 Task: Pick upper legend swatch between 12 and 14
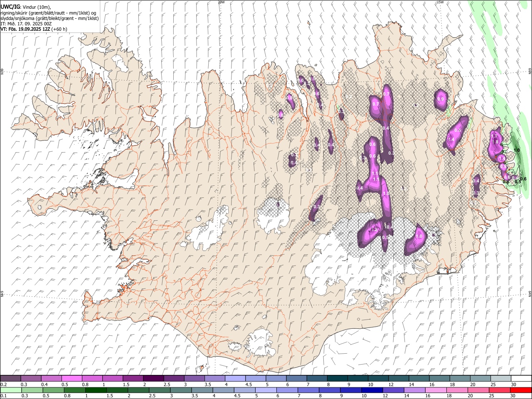tap(399, 378)
